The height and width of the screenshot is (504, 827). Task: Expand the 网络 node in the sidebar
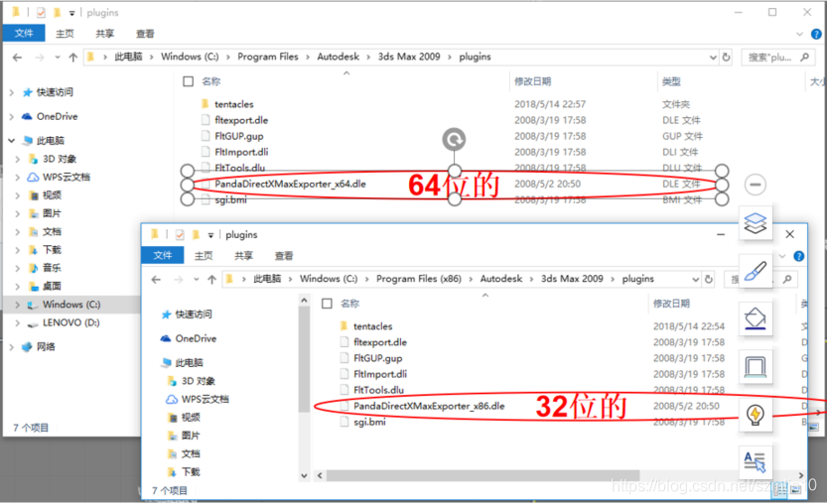[12, 347]
